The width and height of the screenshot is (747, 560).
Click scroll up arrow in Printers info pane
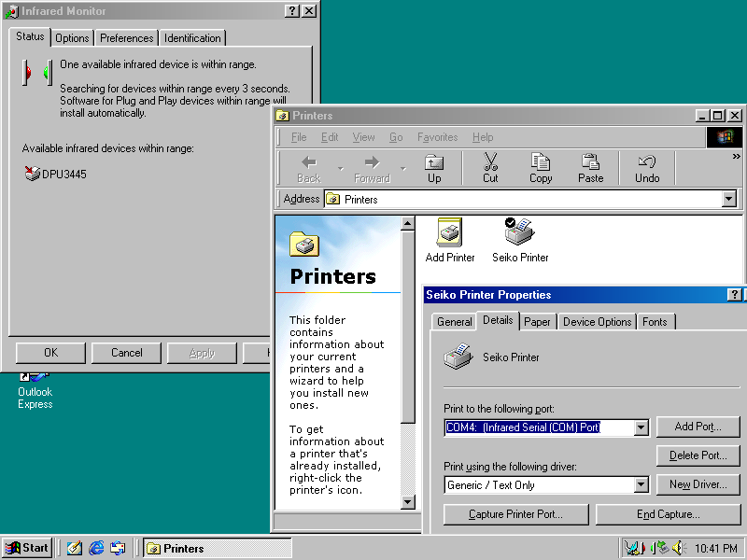(408, 223)
